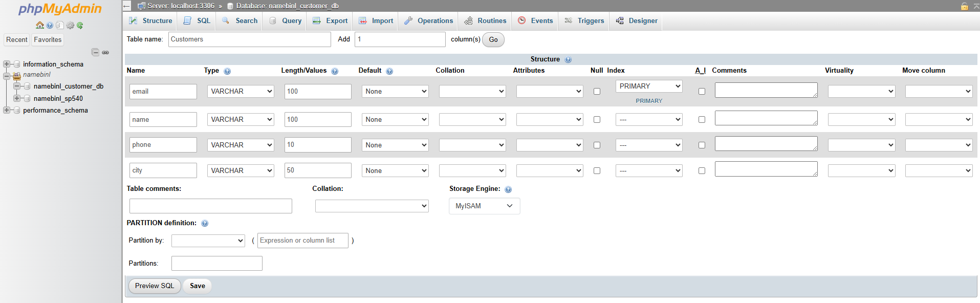Screen dimensions: 980x303
Task: Open the SQL tab
Action: 197,20
